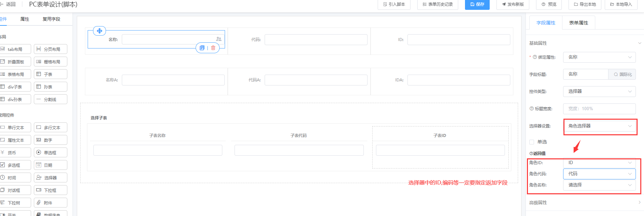Click the 子表ID column input
The width and height of the screenshot is (644, 216).
[440, 150]
